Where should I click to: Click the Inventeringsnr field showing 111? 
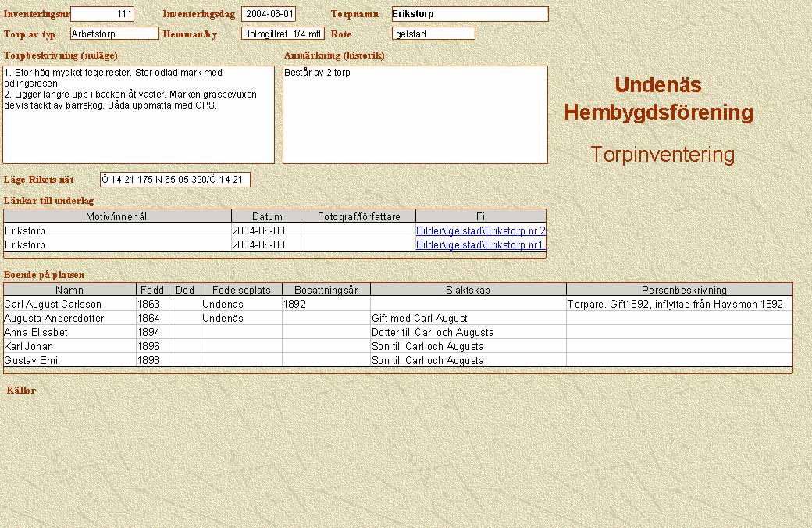[x=102, y=14]
